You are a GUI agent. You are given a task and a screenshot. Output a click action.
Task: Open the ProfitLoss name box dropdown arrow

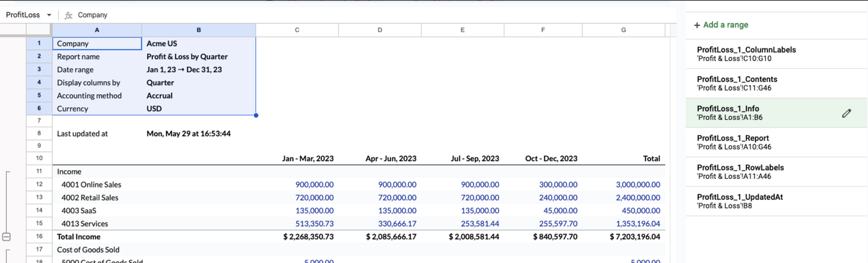coord(49,15)
